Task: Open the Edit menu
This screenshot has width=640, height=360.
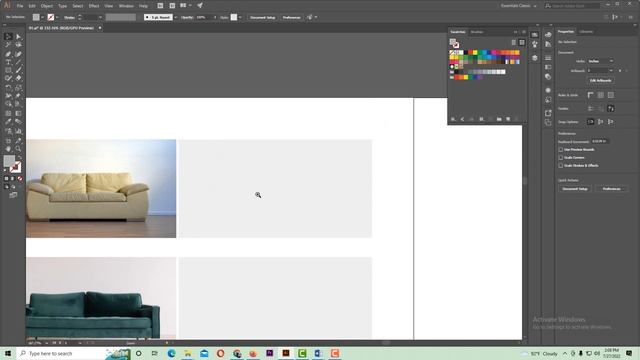Action: (x=32, y=6)
